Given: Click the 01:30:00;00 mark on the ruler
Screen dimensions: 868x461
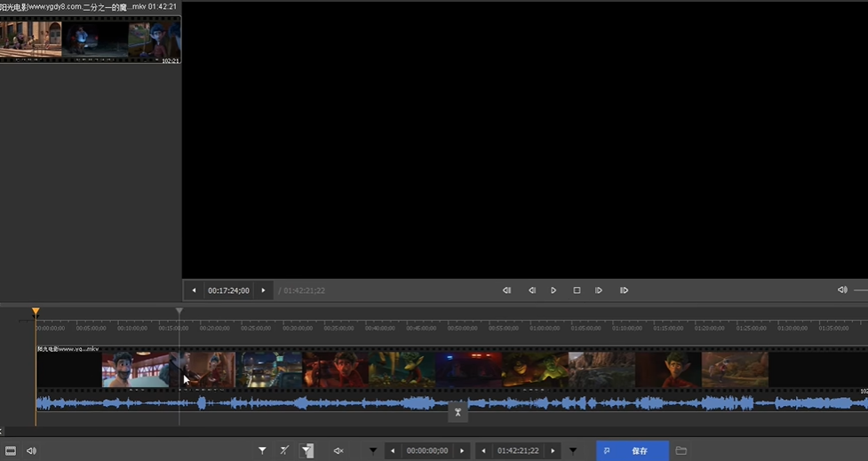Looking at the screenshot, I should click(x=792, y=328).
